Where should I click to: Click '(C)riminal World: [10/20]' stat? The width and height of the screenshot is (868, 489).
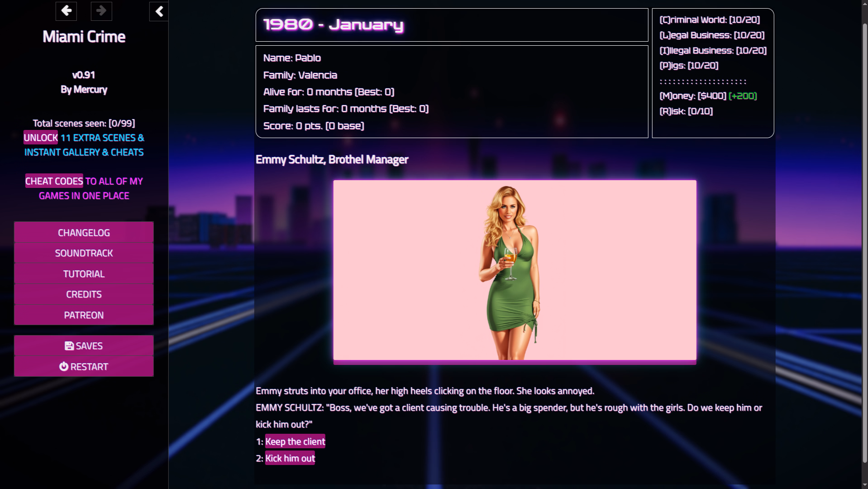click(x=710, y=20)
